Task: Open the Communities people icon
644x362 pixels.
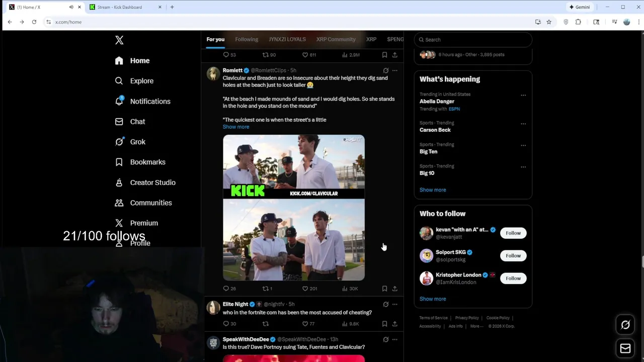Action: (x=119, y=203)
